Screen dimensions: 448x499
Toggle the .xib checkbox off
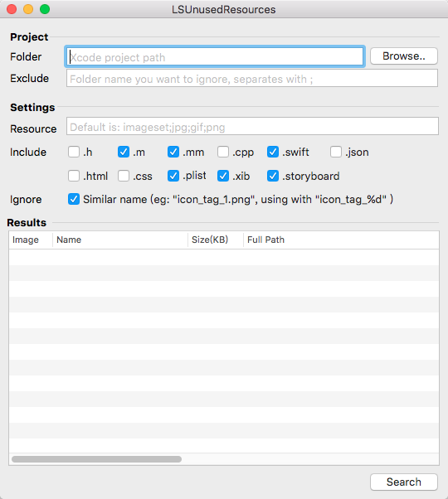click(223, 176)
